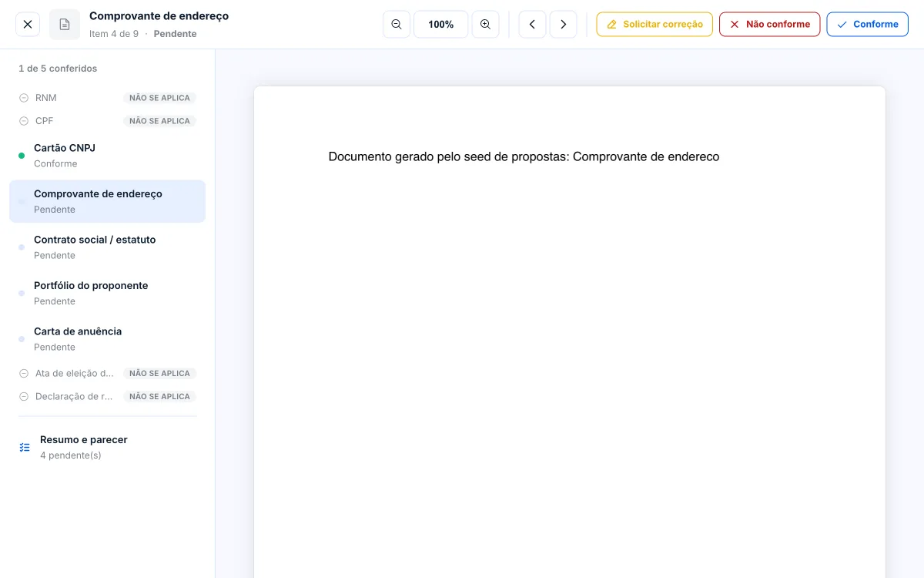Click the status dot for Contrato social / estatuto

[x=22, y=247]
